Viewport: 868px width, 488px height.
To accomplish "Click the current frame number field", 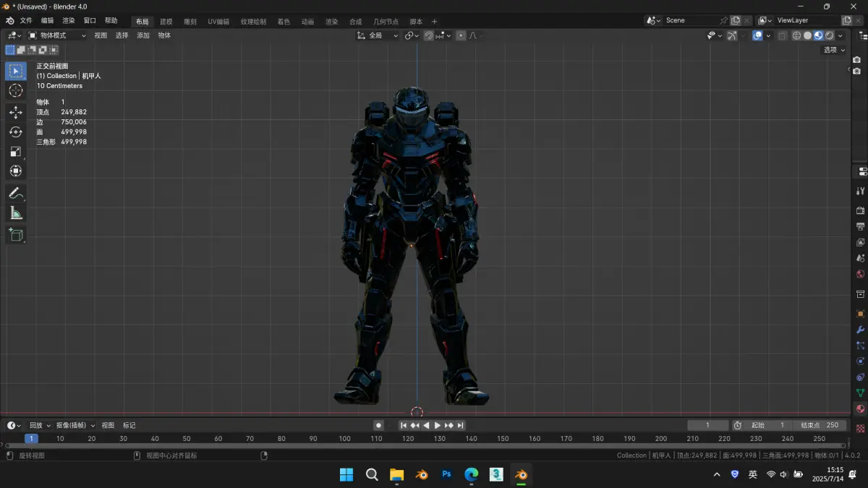I will coord(707,426).
